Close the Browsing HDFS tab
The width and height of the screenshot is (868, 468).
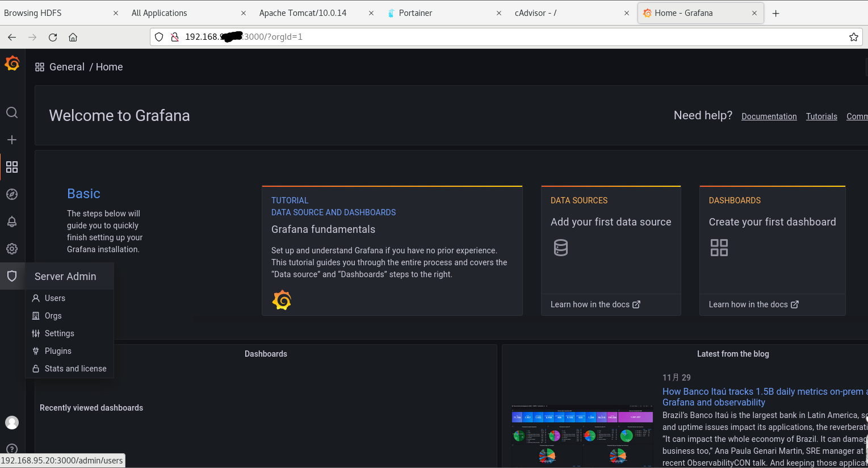coord(116,13)
